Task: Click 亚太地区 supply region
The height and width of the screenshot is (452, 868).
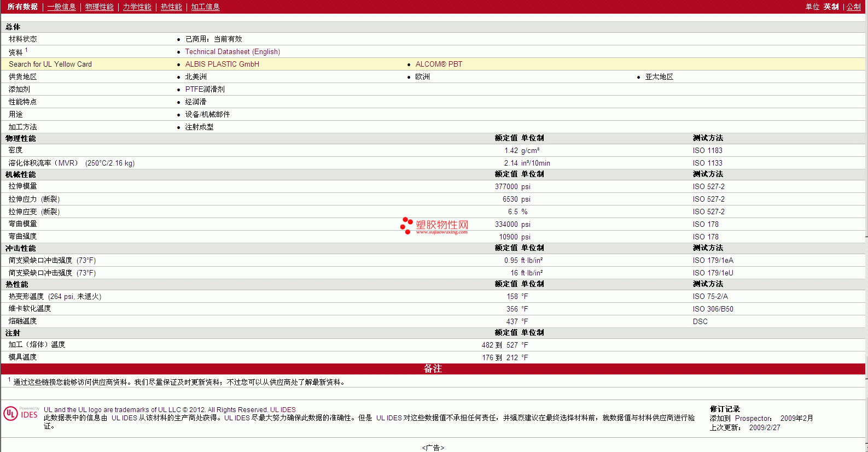Action: point(659,77)
